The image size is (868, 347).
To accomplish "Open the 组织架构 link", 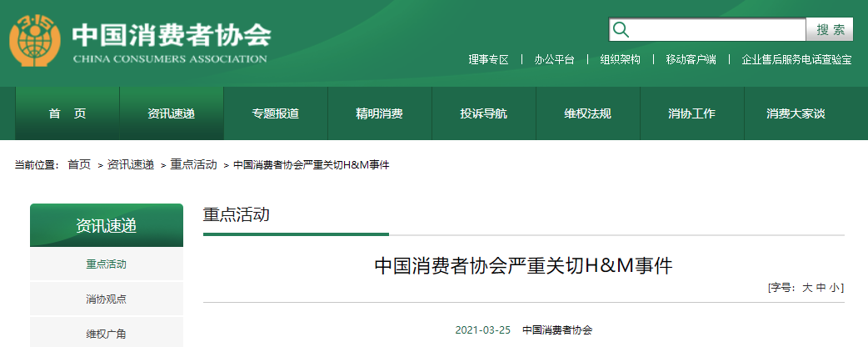I will click(620, 59).
